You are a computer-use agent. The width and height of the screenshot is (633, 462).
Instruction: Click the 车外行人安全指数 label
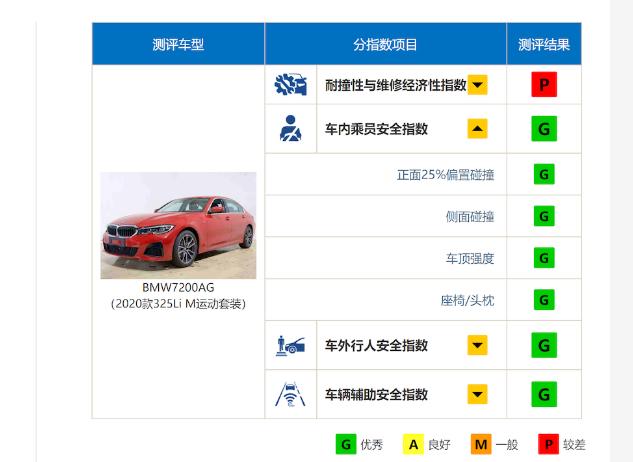[x=376, y=346]
